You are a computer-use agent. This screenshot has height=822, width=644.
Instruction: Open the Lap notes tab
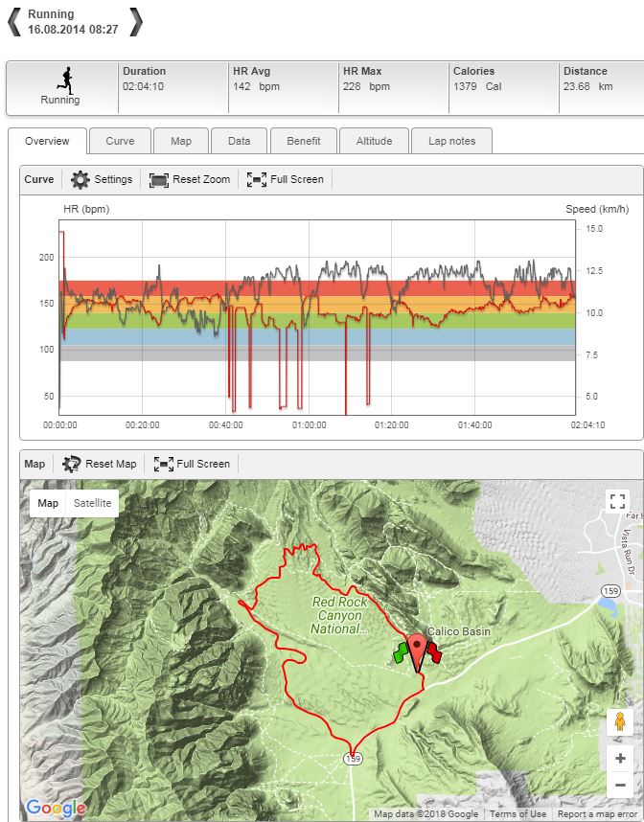[451, 141]
